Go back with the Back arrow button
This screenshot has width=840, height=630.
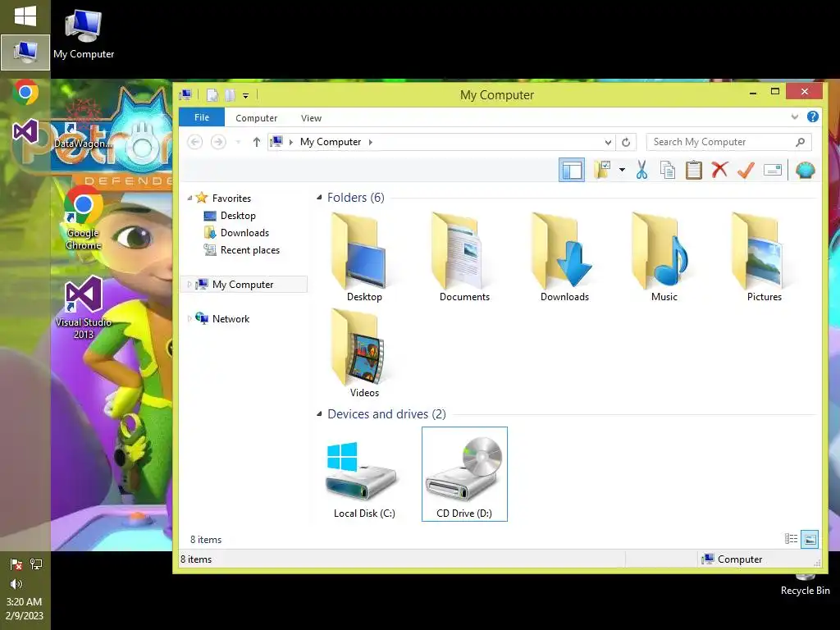click(195, 142)
